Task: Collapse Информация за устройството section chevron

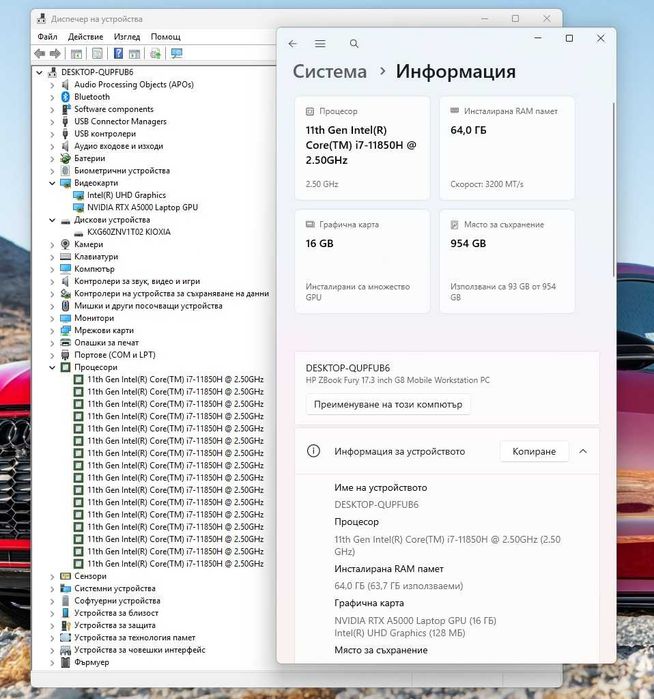Action: pos(583,451)
